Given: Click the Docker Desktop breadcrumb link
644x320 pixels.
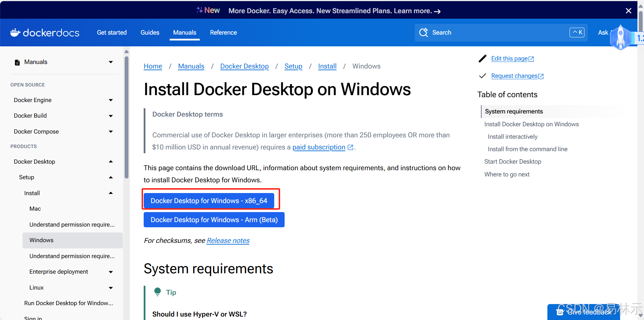Looking at the screenshot, I should [x=244, y=66].
